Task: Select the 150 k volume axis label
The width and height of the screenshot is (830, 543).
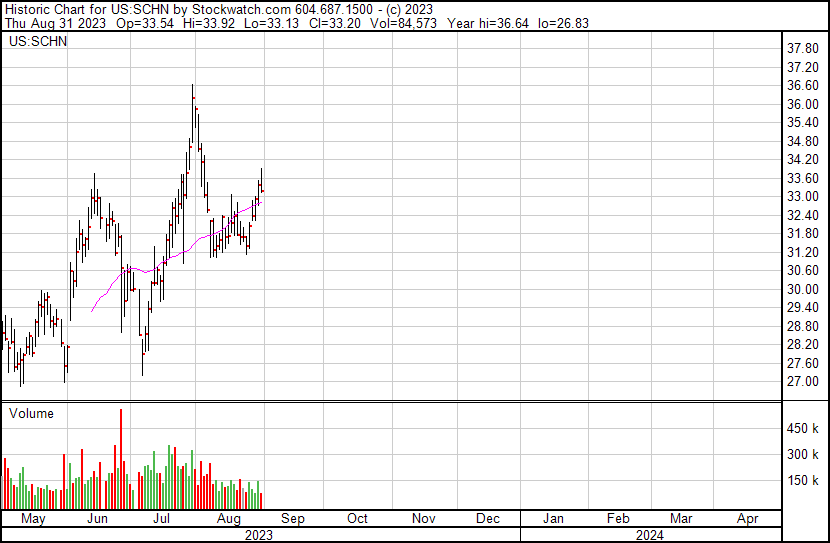Action: tap(804, 481)
